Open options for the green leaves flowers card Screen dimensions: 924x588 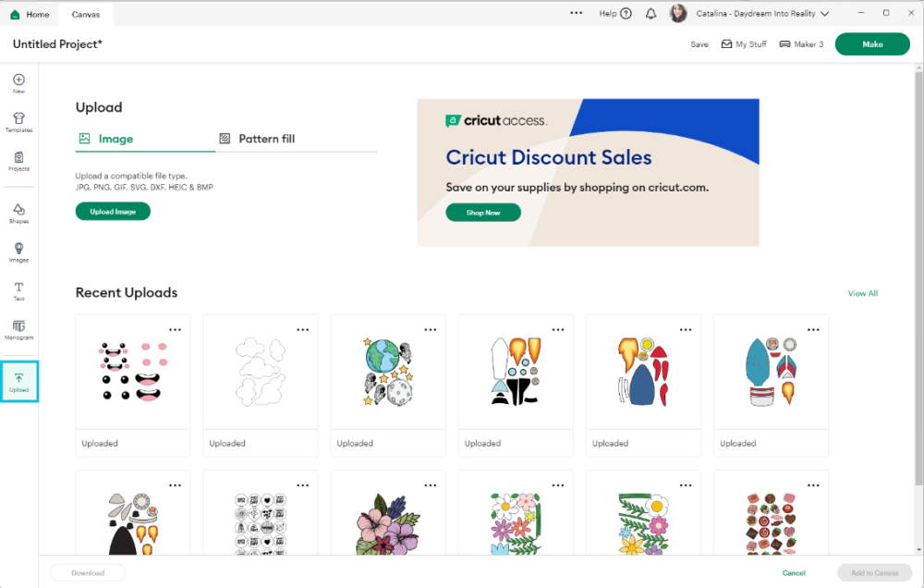(686, 485)
